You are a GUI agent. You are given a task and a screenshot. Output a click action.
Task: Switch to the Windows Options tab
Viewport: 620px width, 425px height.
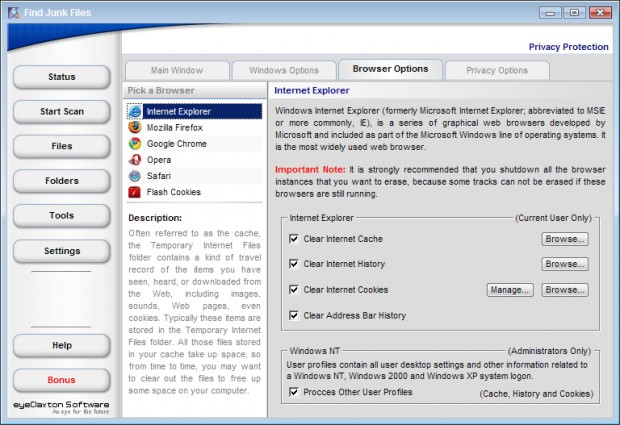[x=284, y=70]
